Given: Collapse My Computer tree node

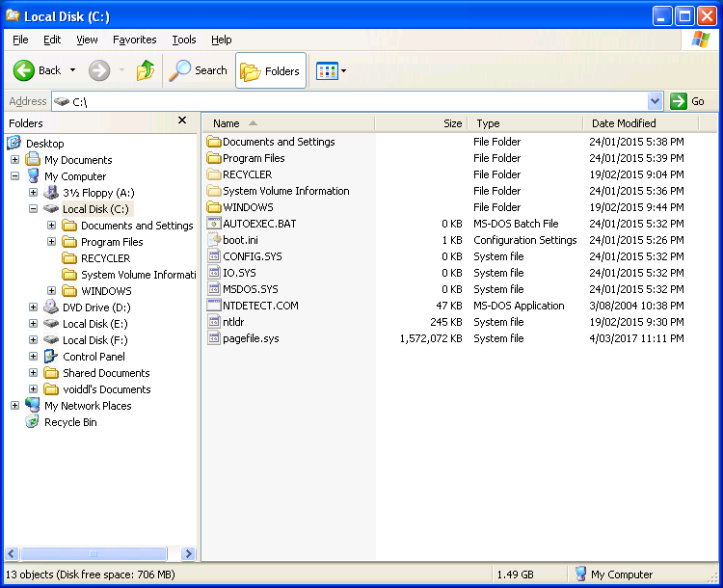Looking at the screenshot, I should point(14,176).
